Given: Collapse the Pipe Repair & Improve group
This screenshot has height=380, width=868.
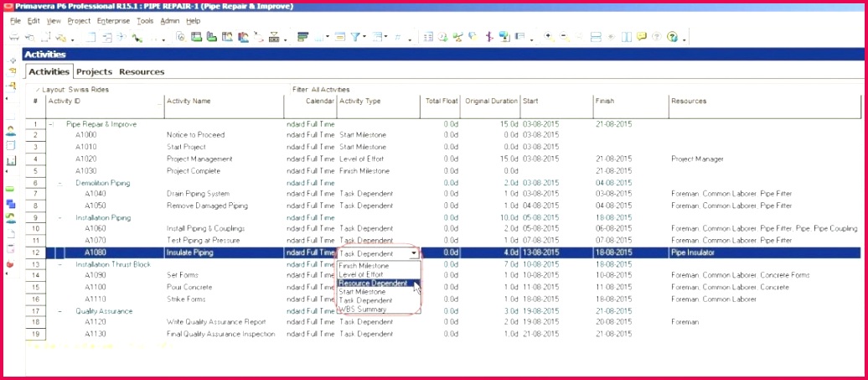Looking at the screenshot, I should click(50, 125).
